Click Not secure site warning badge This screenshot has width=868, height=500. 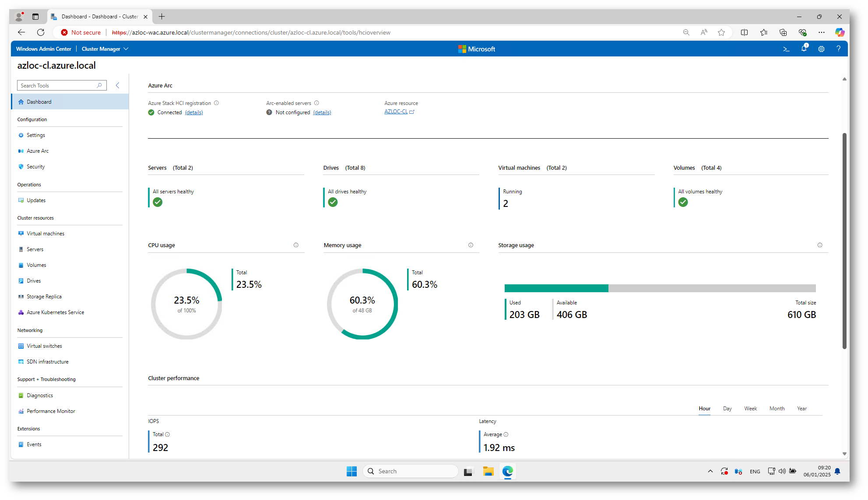pos(81,32)
